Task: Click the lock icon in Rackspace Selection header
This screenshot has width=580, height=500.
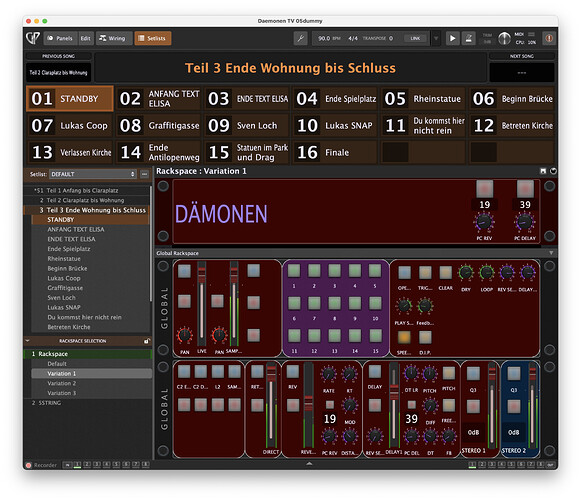Action: 146,341
